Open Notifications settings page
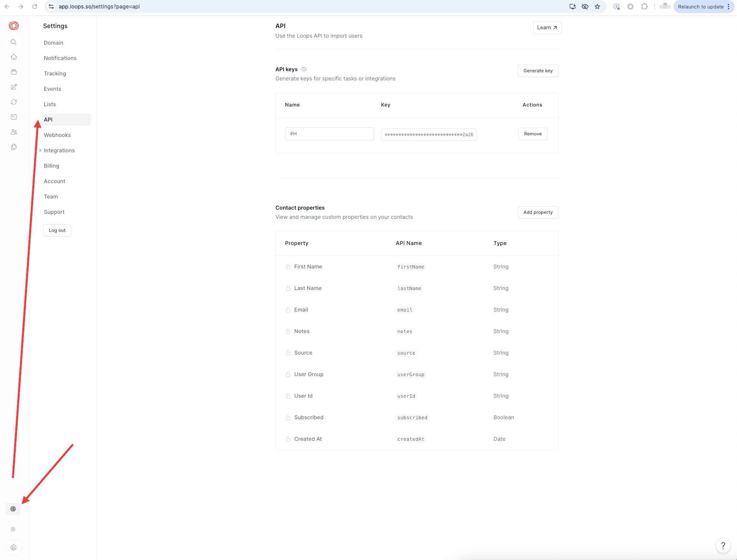The height and width of the screenshot is (560, 737). (60, 58)
